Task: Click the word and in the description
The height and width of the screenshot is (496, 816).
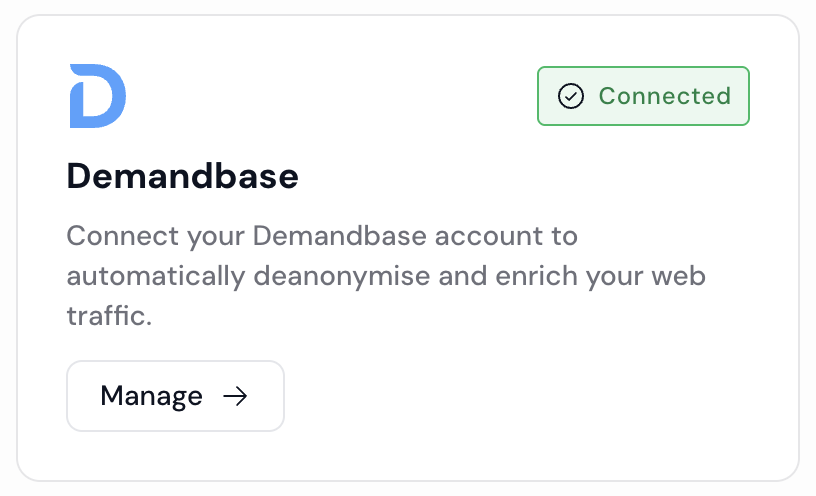Action: point(460,275)
